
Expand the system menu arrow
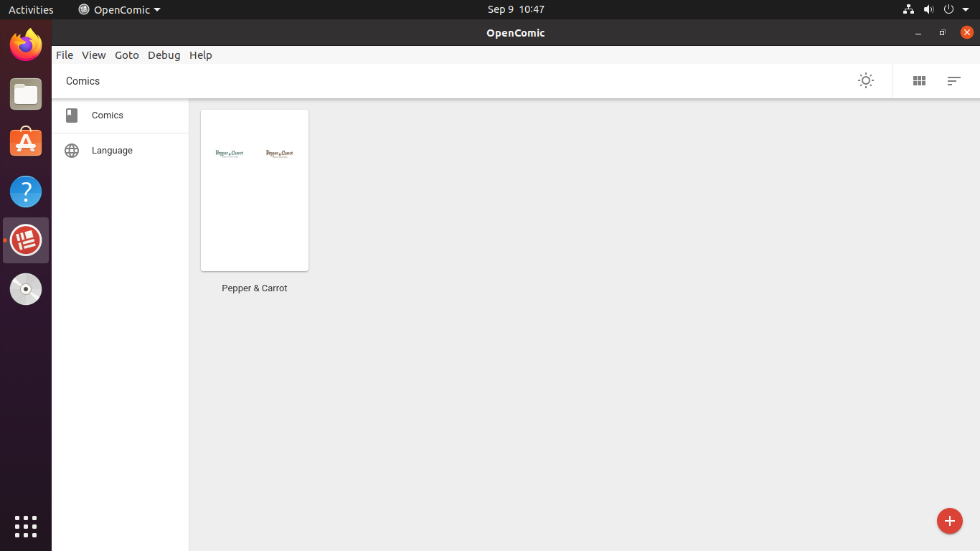click(966, 10)
